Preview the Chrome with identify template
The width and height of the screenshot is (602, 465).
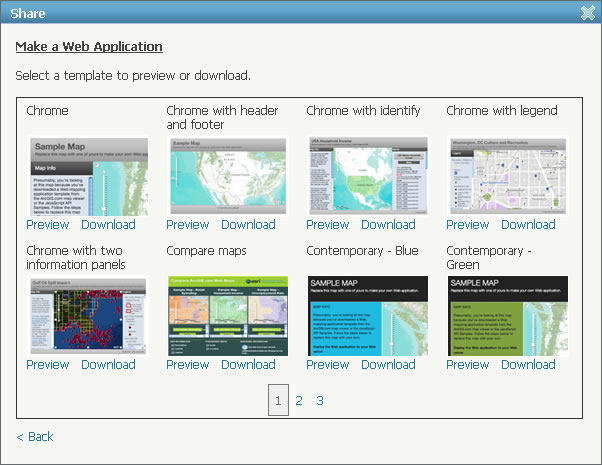tap(327, 225)
